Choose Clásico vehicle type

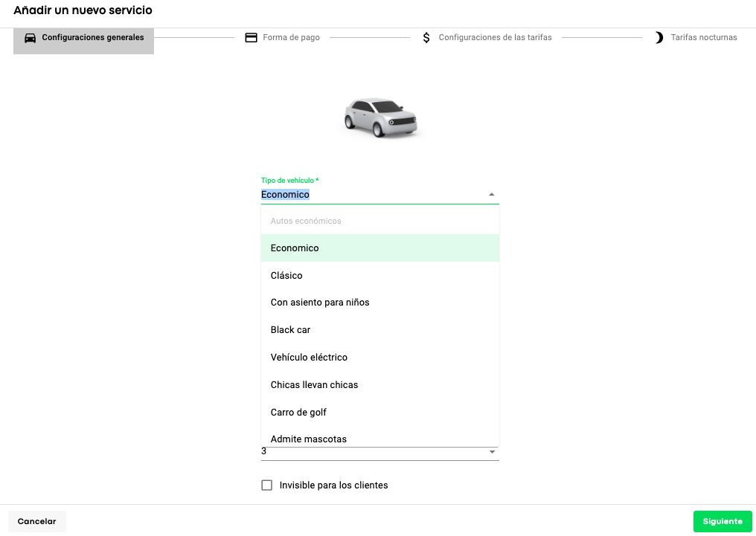click(x=380, y=276)
